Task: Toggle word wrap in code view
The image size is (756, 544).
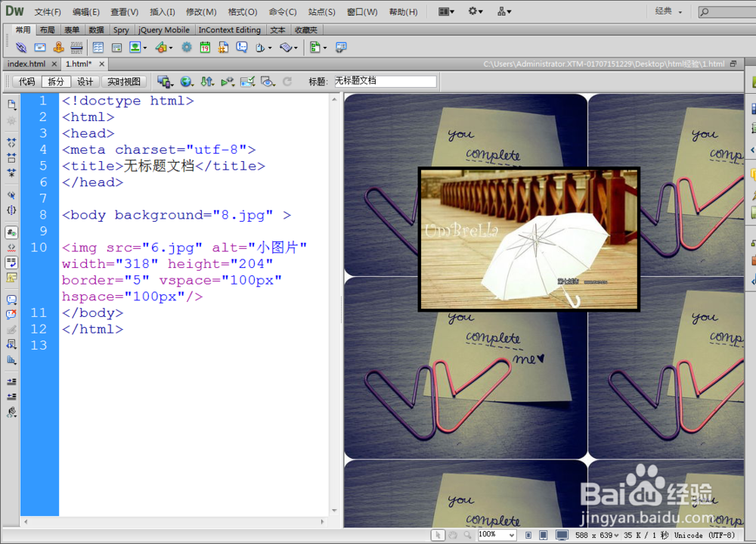Action: click(11, 263)
